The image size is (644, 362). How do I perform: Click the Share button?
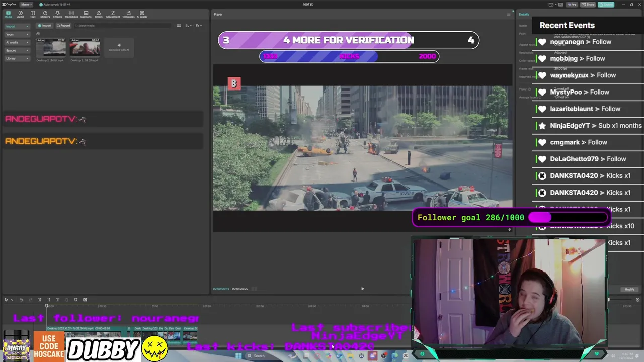coord(588,4)
